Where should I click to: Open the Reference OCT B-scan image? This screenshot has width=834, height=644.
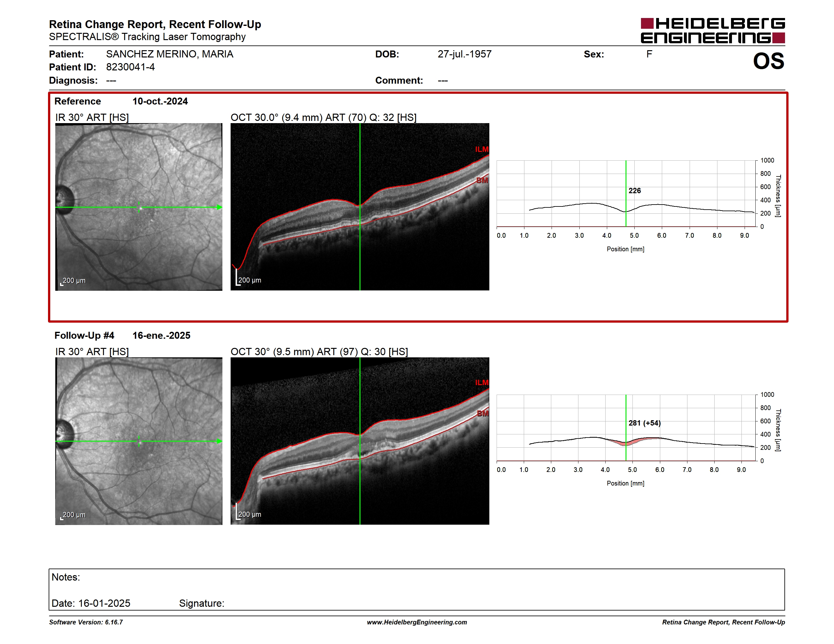[360, 207]
